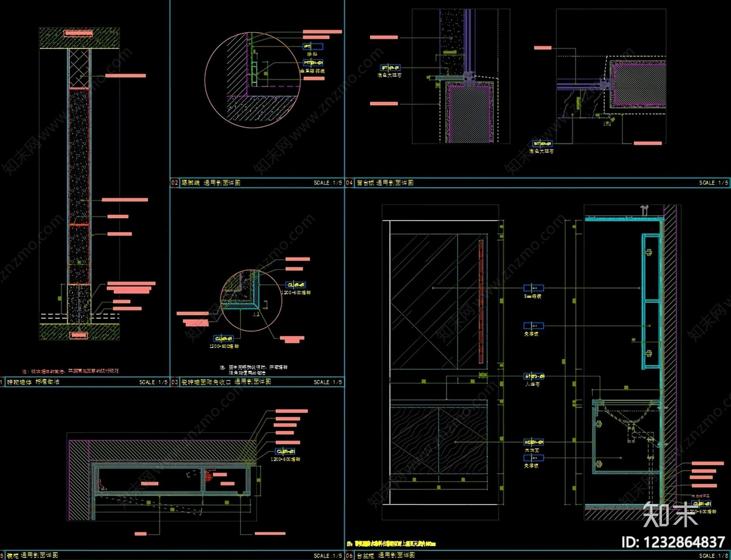Image resolution: width=731 pixels, height=560 pixels.
Task: Click the ID text '1232864837'
Action: (684, 542)
